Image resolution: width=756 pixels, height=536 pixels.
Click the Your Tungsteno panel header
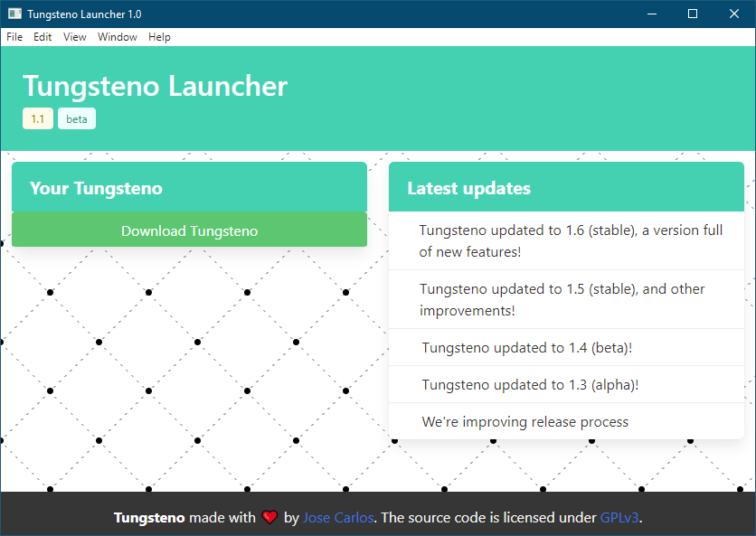click(190, 187)
